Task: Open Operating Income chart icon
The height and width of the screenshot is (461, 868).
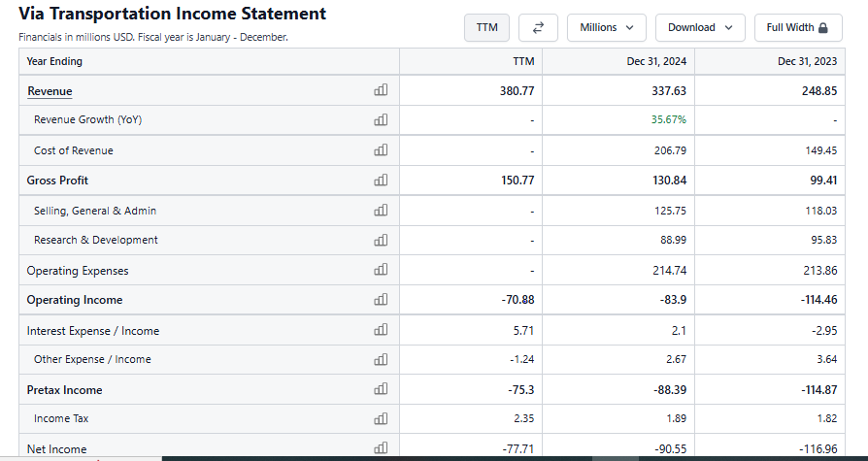Action: [381, 300]
